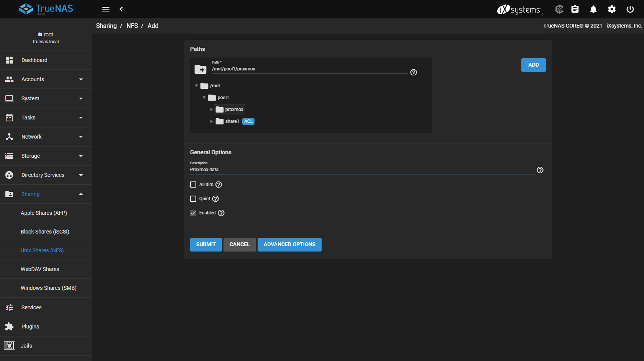The height and width of the screenshot is (361, 644).
Task: Click the Accounts people icon
Action: click(x=9, y=79)
